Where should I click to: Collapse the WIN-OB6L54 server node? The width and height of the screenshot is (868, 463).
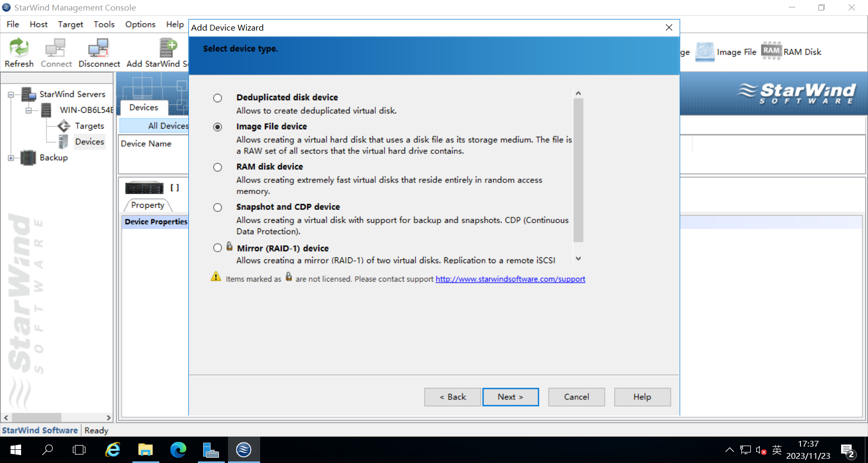tap(28, 110)
